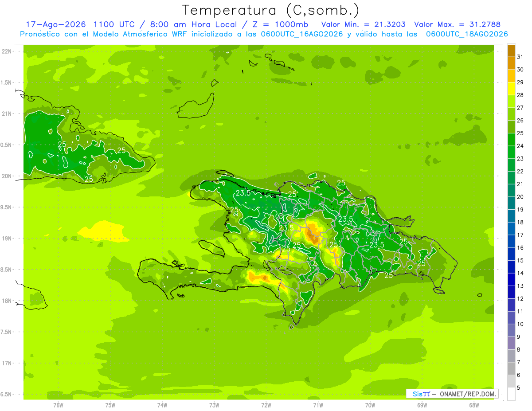Click the '70W' longitude axis label
The image size is (532, 411).
pyautogui.click(x=370, y=405)
